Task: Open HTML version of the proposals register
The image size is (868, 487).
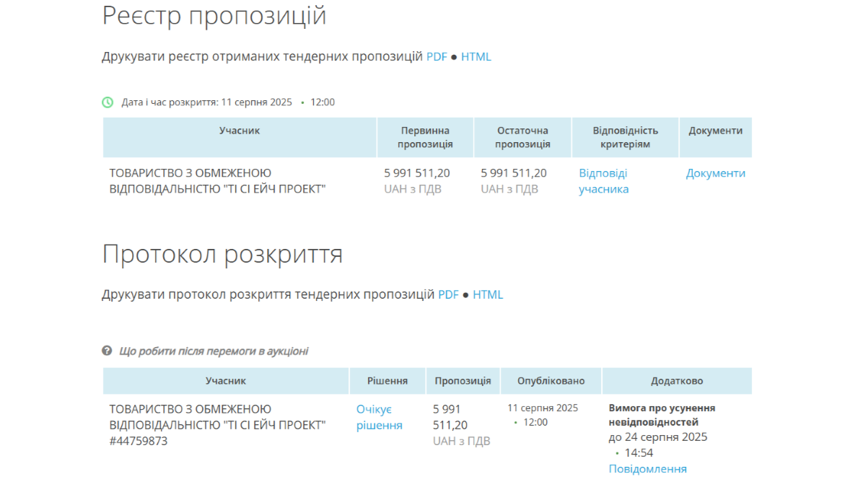Action: (x=476, y=57)
